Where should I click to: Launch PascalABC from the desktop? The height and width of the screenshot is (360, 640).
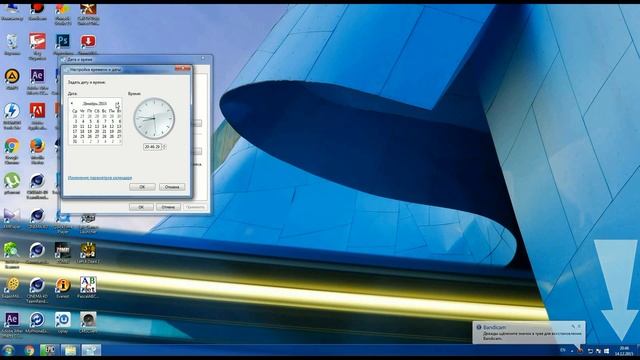pyautogui.click(x=88, y=284)
